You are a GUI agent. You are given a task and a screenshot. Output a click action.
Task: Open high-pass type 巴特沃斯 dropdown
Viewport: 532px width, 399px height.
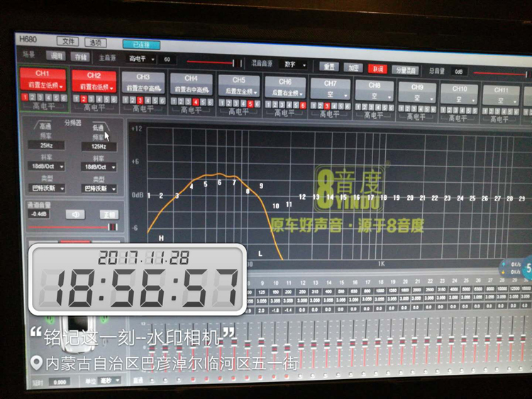coord(47,188)
